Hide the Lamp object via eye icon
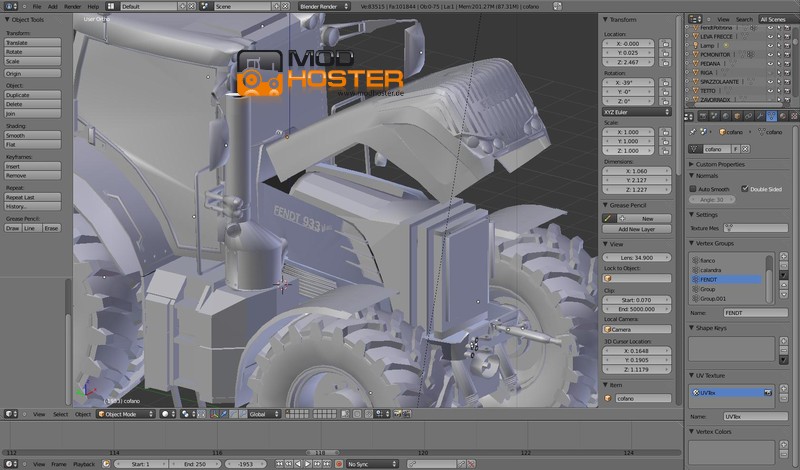The width and height of the screenshot is (800, 470). click(770, 45)
